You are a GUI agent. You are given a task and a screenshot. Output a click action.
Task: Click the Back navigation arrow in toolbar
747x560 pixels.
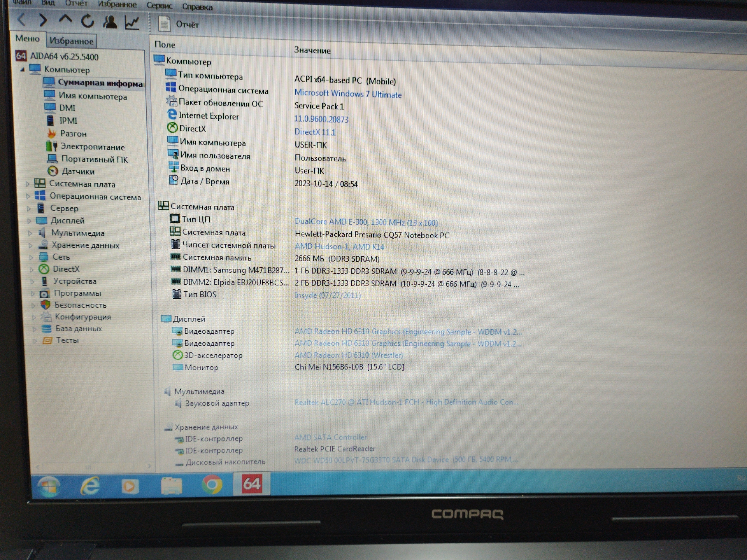point(22,19)
